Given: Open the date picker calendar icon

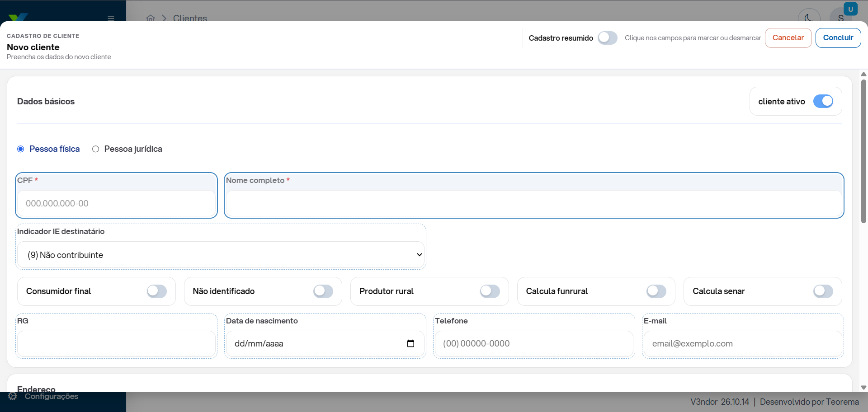Looking at the screenshot, I should click(x=410, y=344).
